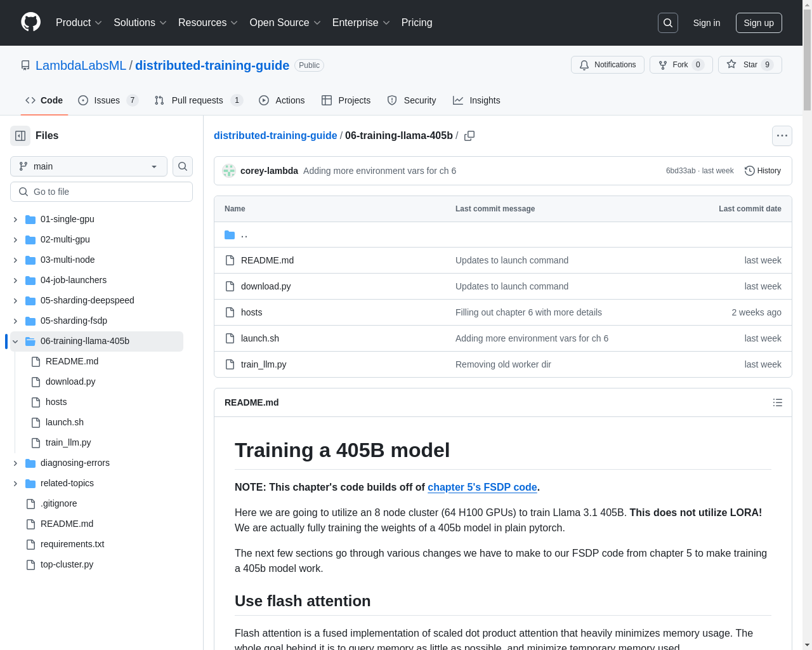The image size is (812, 650).
Task: Open .gitignore in the sidebar tree
Action: (59, 503)
